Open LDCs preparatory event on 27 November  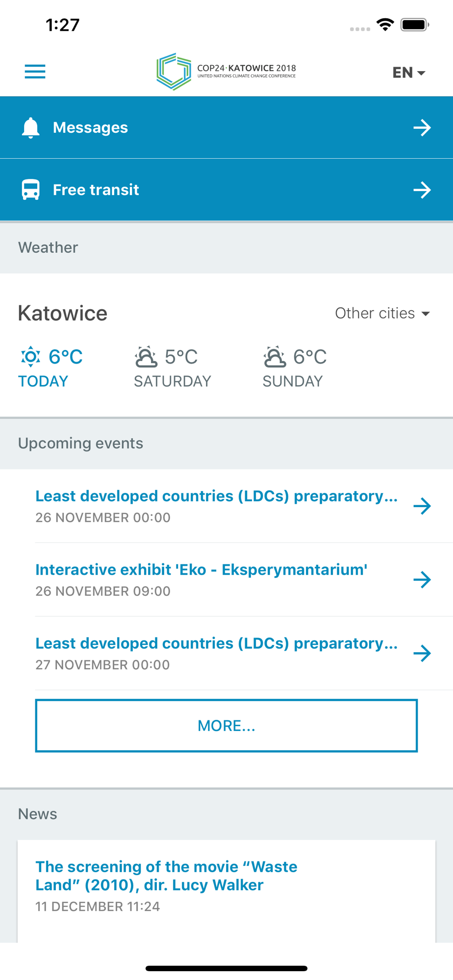[x=233, y=653]
